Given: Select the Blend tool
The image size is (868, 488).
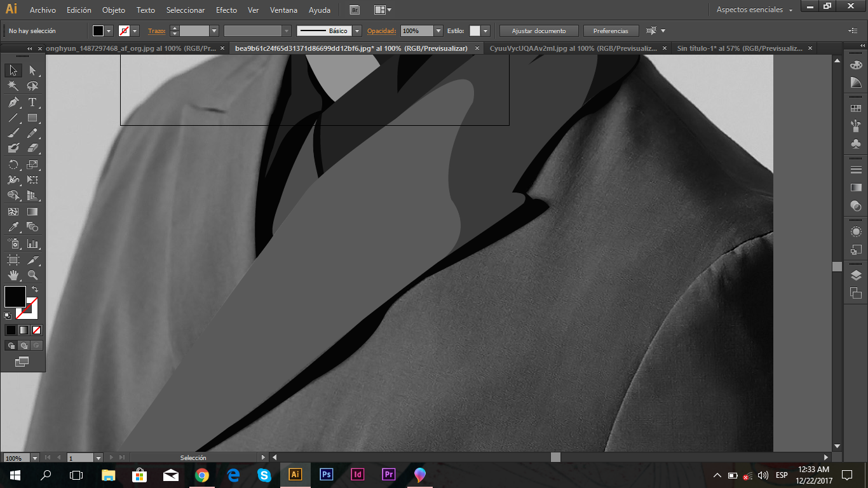Looking at the screenshot, I should coord(32,227).
